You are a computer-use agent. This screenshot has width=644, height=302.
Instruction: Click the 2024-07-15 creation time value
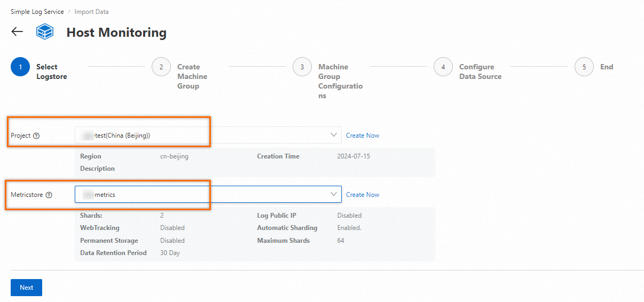(x=353, y=156)
